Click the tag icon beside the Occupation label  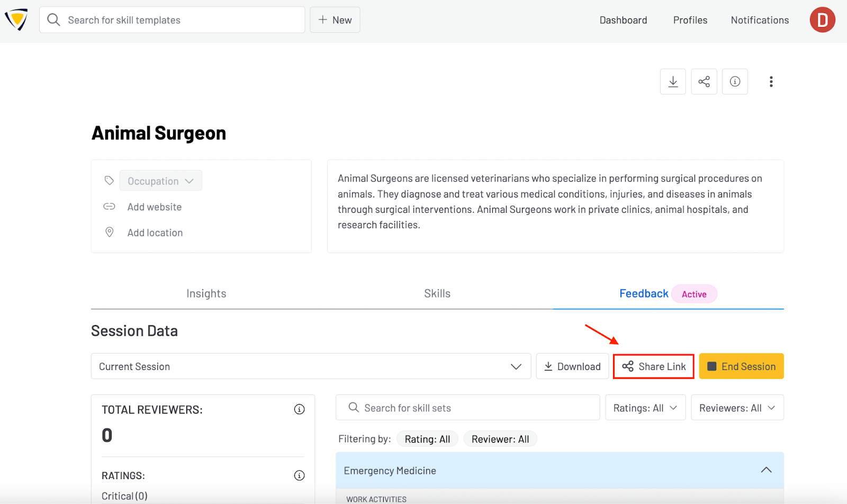(109, 180)
